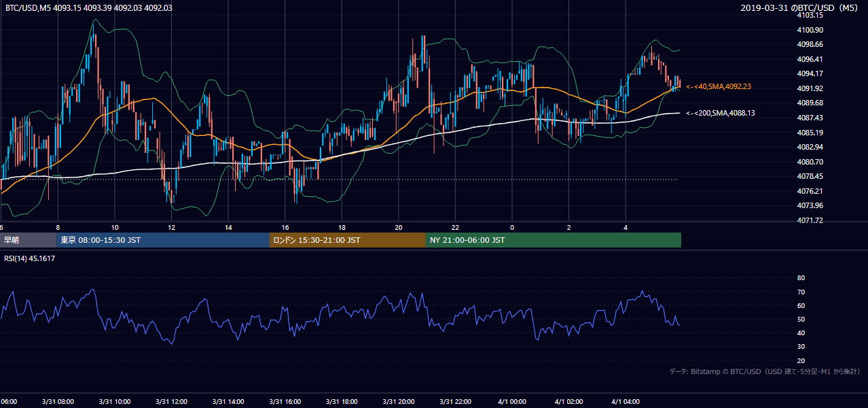Screen dimensions: 868x408
Task: Click the BTC/USD,M5 OHLC title text
Action: click(x=89, y=7)
